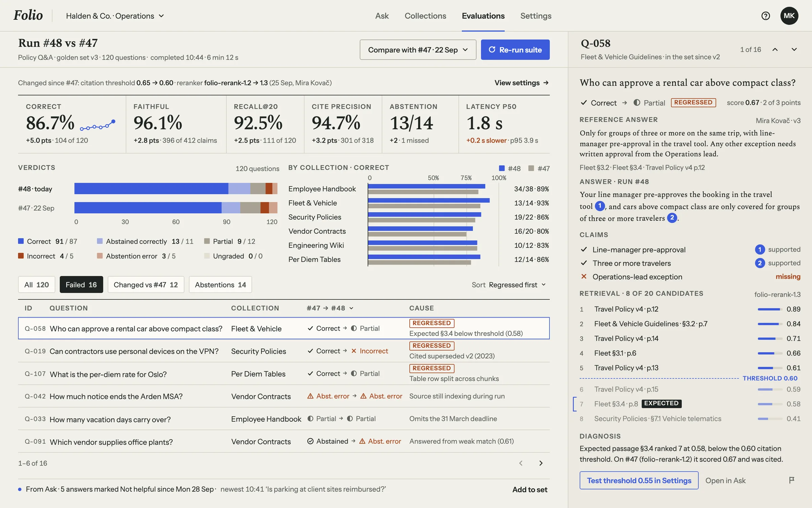Click citation badge 2 beside Three or more travelers

click(x=760, y=263)
